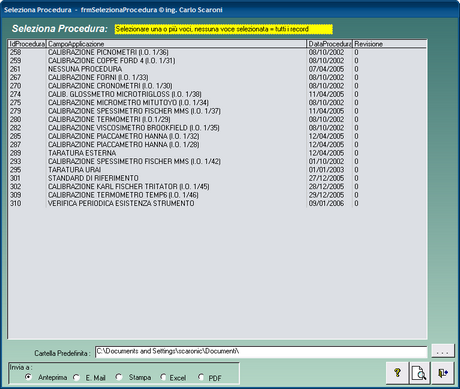
Task: Select the E. Mail radio option
Action: [76, 377]
